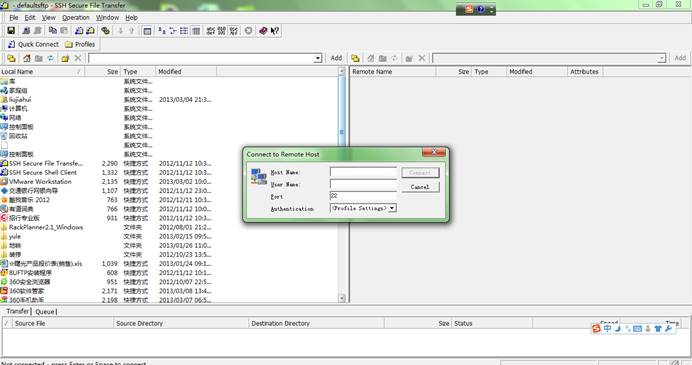The image size is (692, 365).
Task: Switch to the Transfer tab
Action: click(x=18, y=311)
